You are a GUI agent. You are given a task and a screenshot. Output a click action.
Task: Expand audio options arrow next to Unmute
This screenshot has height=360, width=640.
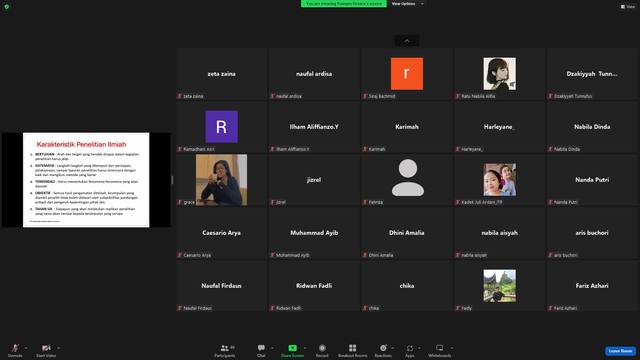pyautogui.click(x=26, y=348)
